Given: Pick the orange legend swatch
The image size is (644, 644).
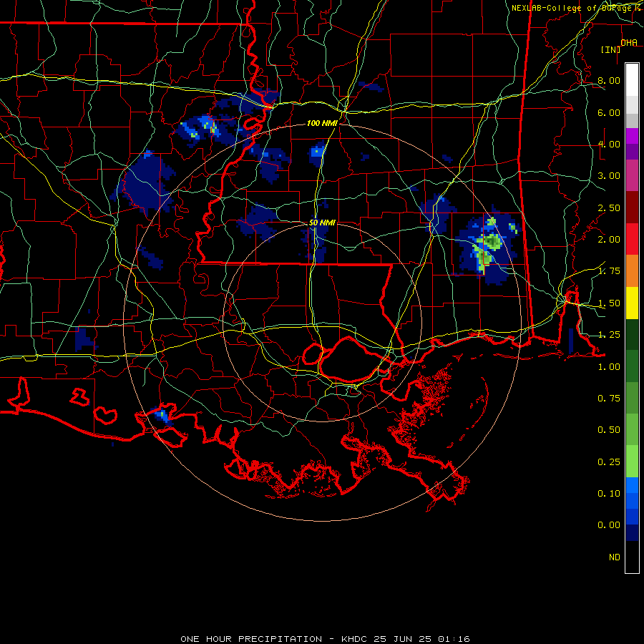Looking at the screenshot, I should coord(632,270).
